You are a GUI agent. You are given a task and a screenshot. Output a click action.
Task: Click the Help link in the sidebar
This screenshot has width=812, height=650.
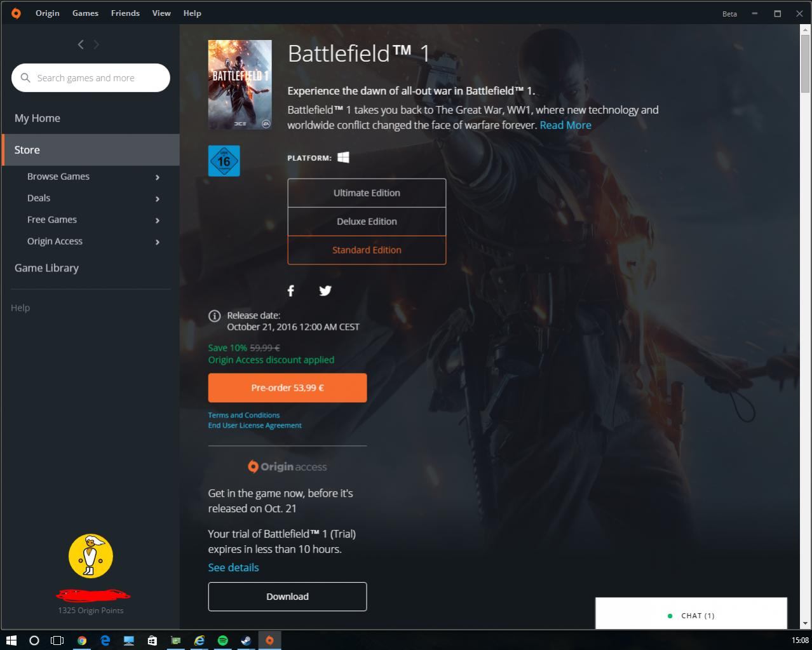pyautogui.click(x=20, y=308)
